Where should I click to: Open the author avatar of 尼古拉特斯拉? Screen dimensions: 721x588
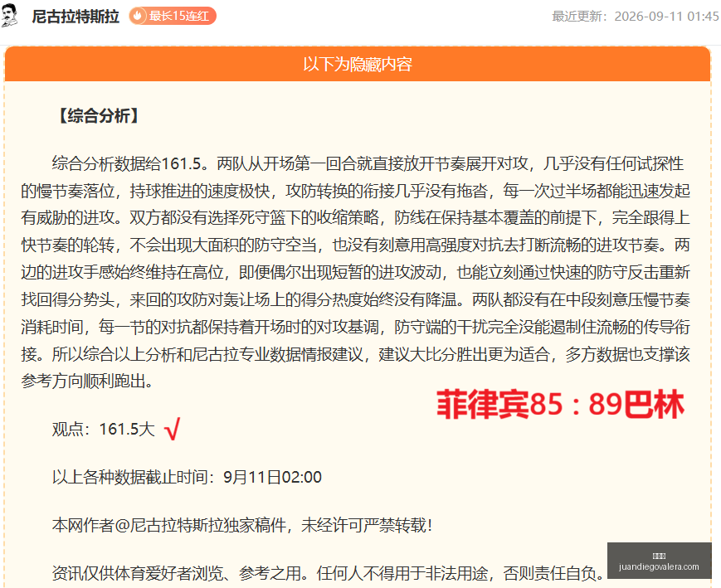coord(9,16)
